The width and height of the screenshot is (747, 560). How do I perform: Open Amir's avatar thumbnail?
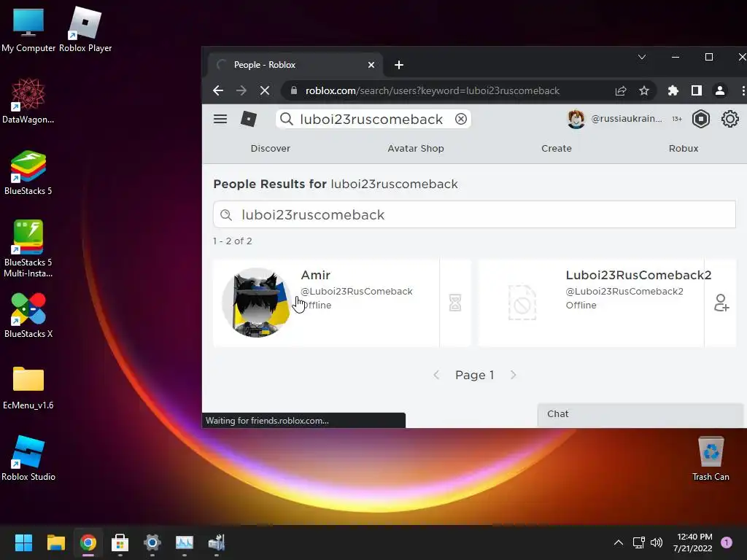(x=257, y=303)
